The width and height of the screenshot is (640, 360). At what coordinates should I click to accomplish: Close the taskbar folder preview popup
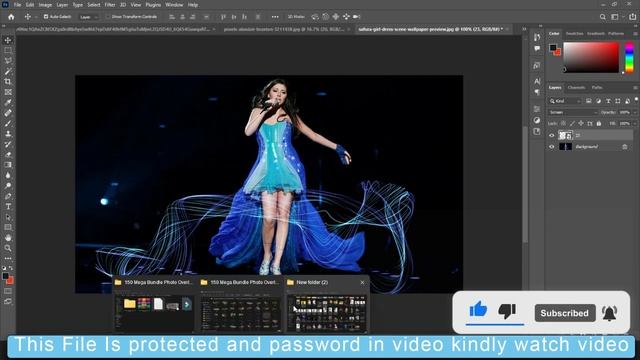(362, 282)
